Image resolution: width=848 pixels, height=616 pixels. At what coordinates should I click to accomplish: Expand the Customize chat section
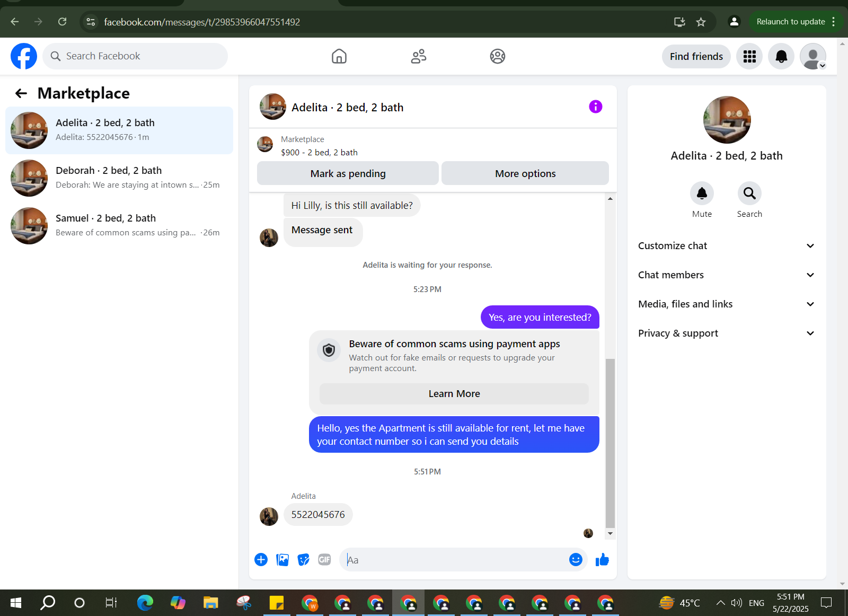[x=727, y=246]
